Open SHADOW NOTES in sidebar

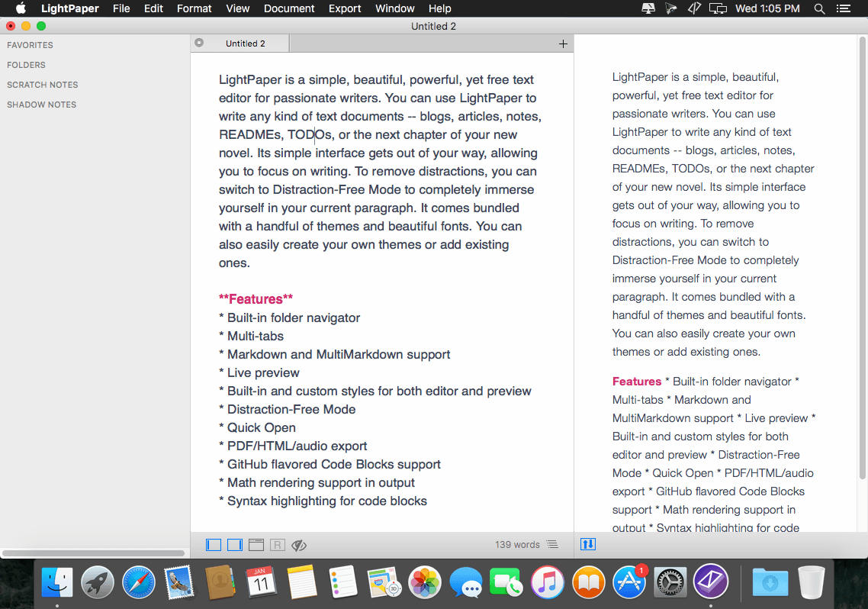pos(41,105)
